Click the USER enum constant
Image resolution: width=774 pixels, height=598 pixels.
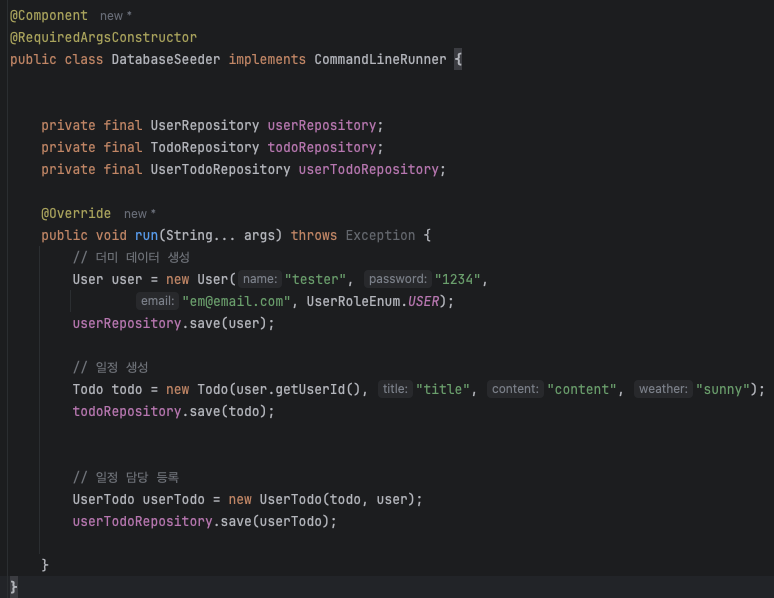pos(423,301)
